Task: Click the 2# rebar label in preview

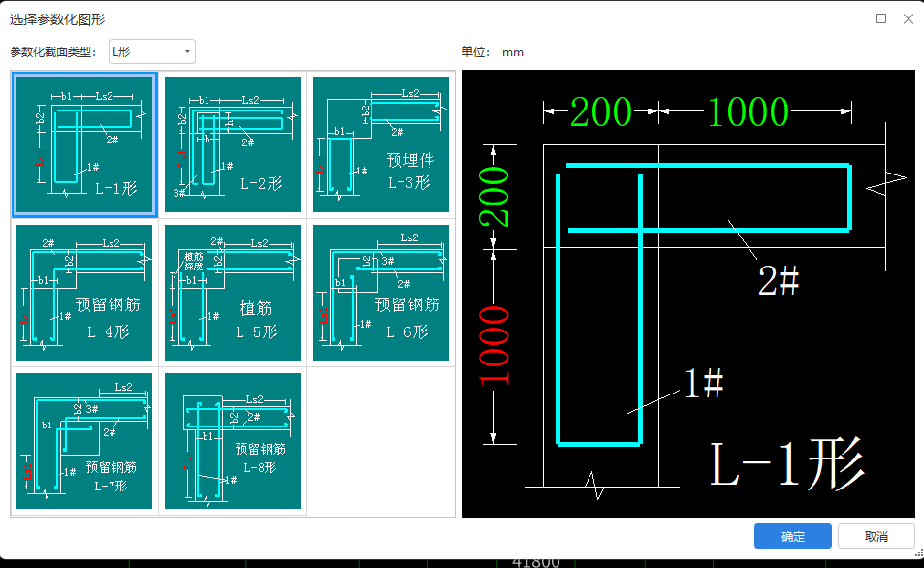Action: pyautogui.click(x=779, y=280)
